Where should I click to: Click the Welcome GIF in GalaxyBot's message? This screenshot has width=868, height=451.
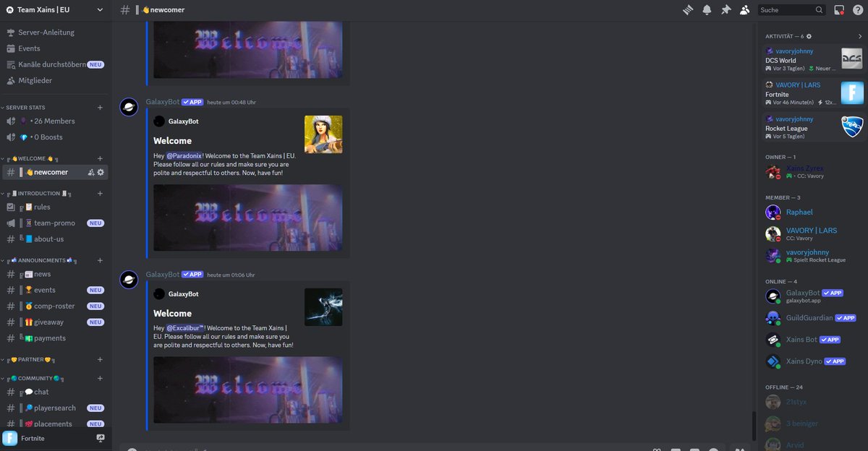click(251, 216)
